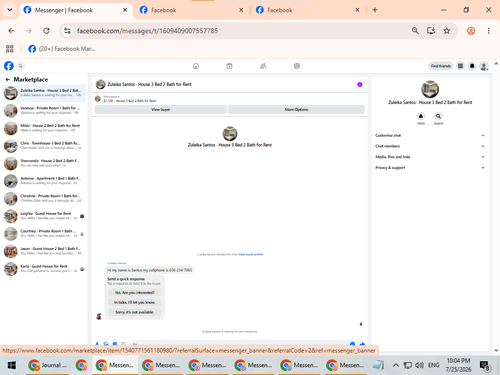Search in conversation magnifier icon
The width and height of the screenshot is (500, 375).
[438, 116]
